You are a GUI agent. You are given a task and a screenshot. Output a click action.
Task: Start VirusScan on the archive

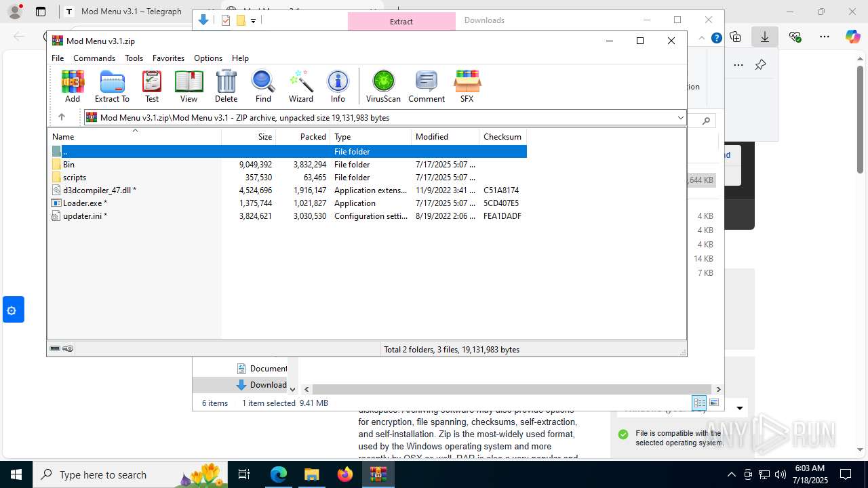click(383, 86)
